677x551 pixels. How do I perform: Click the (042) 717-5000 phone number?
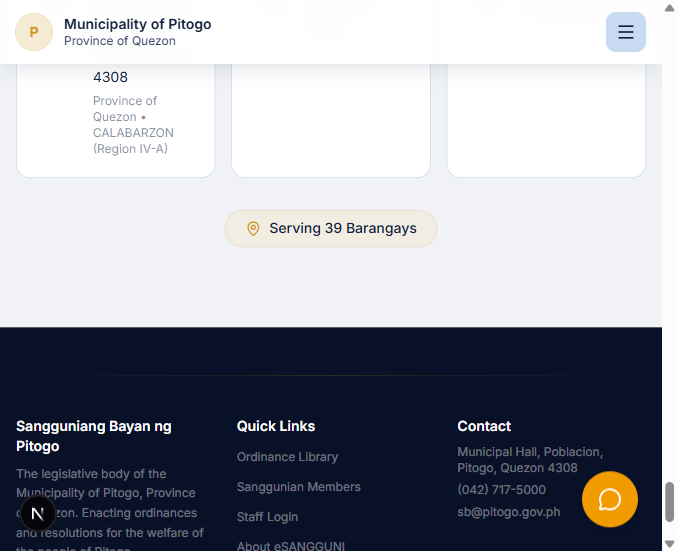point(501,490)
